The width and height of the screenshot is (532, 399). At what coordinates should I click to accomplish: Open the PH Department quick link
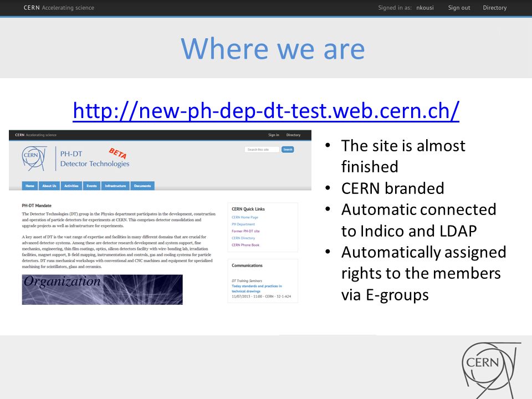click(x=243, y=224)
